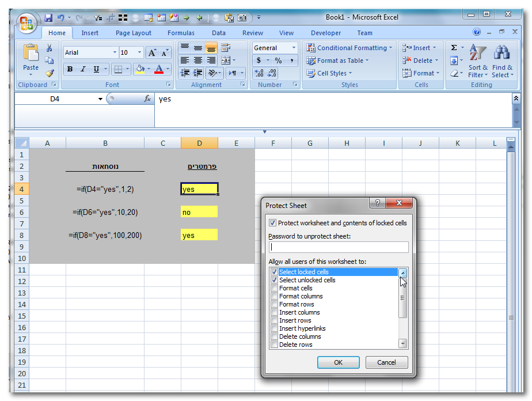
Task: Click the Italic formatting icon
Action: pyautogui.click(x=83, y=69)
